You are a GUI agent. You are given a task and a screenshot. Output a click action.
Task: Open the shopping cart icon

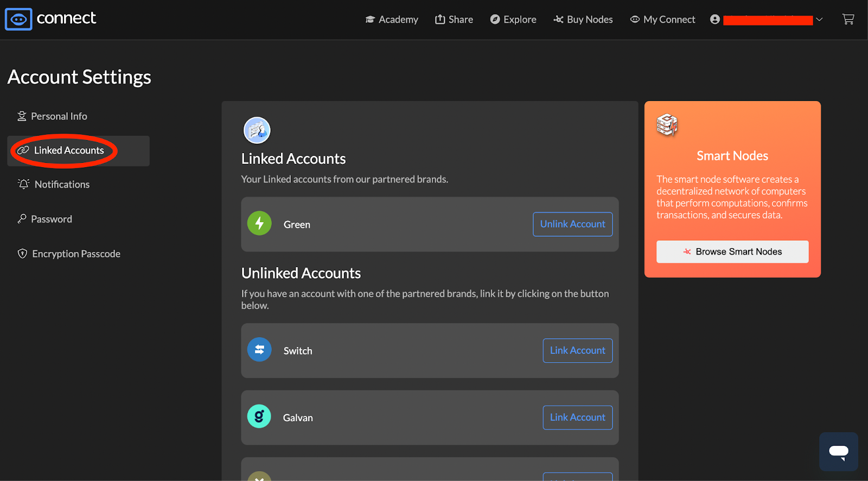tap(848, 20)
